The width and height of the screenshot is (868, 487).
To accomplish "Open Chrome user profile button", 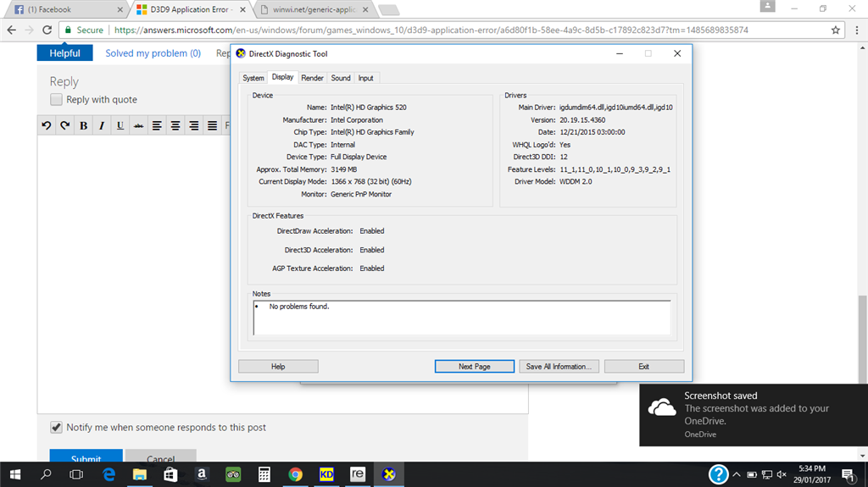I will coord(767,6).
